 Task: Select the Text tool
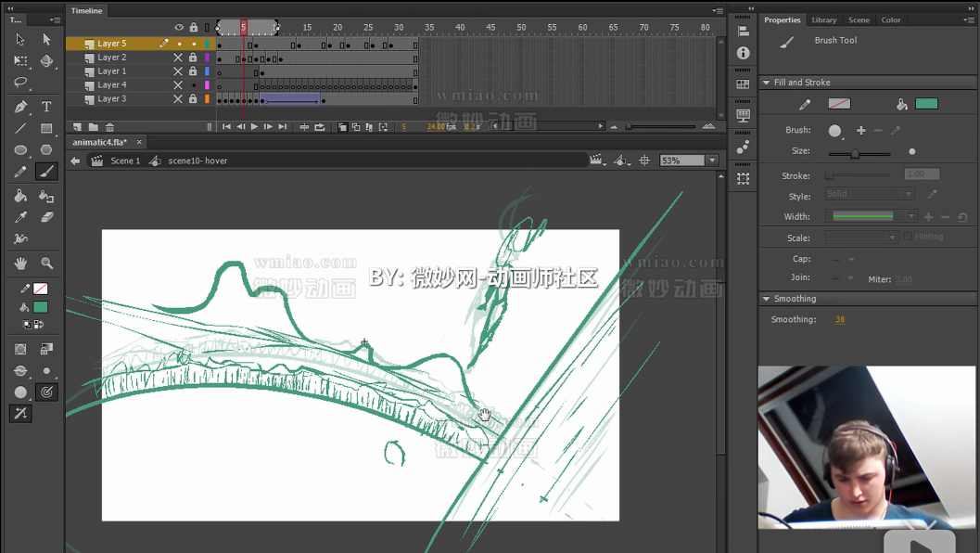[x=46, y=107]
